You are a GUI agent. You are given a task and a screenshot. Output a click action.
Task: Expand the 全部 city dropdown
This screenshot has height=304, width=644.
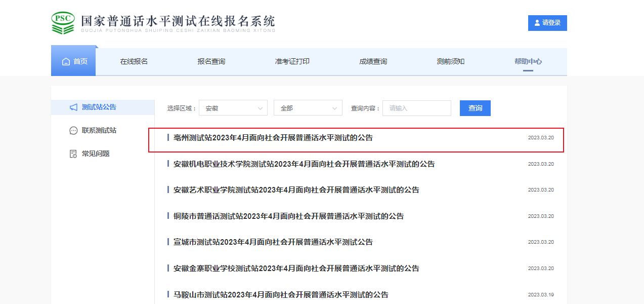308,108
